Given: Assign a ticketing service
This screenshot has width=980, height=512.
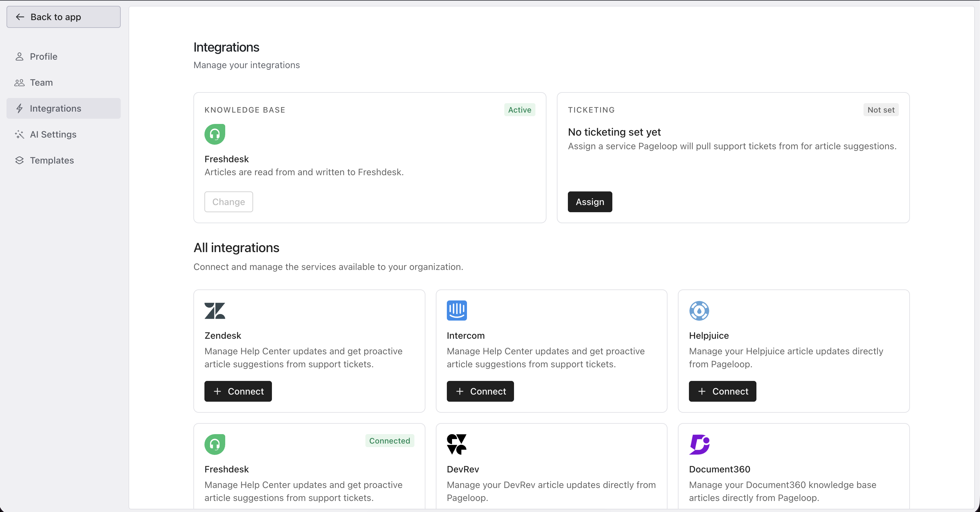Looking at the screenshot, I should click(x=590, y=201).
